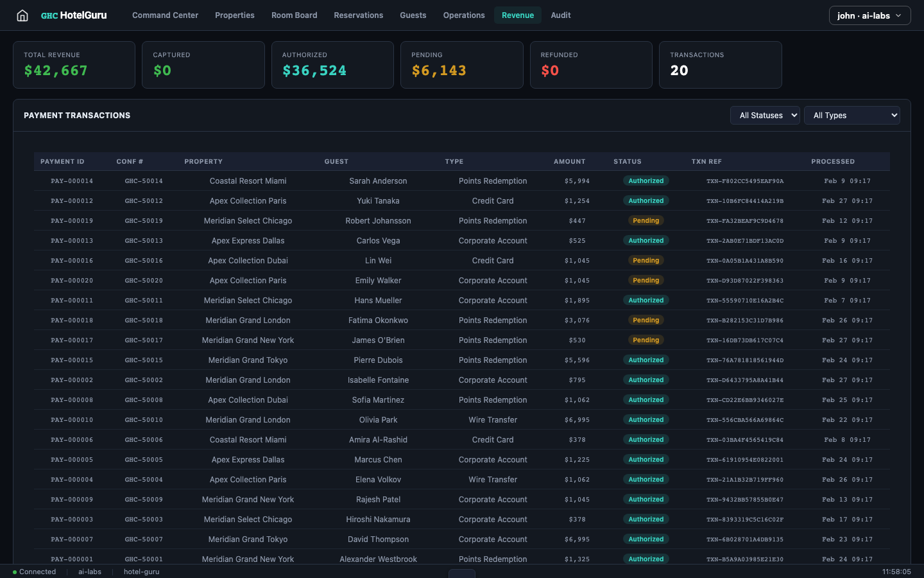
Task: Click the Pending badge on Robert Johansson's payment
Action: click(x=646, y=220)
